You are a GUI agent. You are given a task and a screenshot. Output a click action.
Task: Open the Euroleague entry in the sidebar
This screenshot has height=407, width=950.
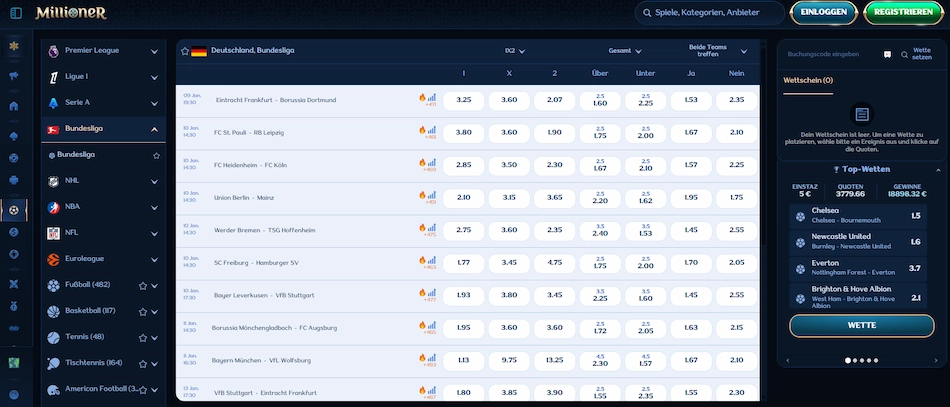coord(103,259)
